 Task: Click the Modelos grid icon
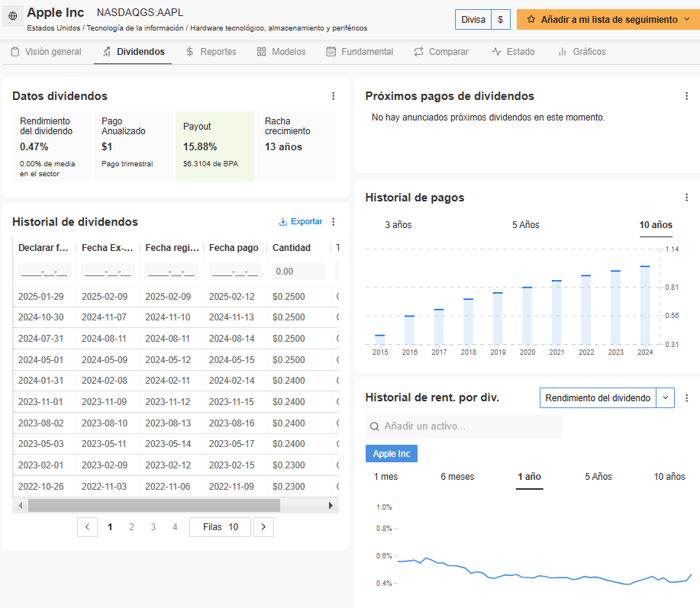pyautogui.click(x=262, y=52)
